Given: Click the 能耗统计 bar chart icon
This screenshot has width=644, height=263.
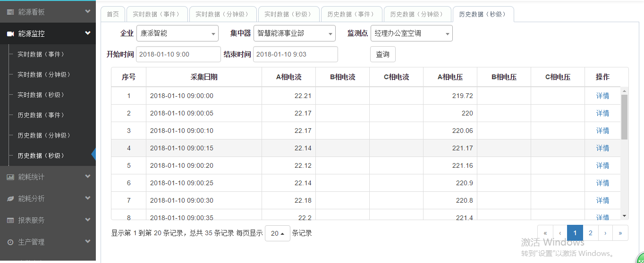Looking at the screenshot, I should tap(10, 177).
